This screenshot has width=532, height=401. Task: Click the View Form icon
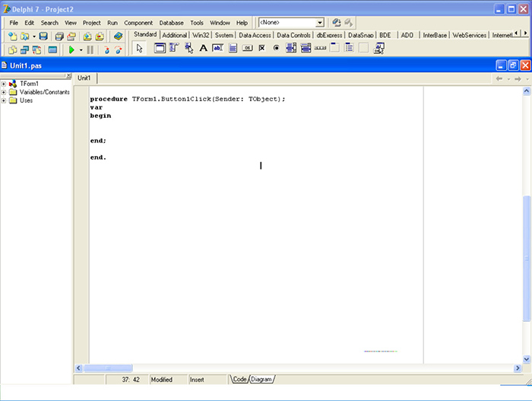pyautogui.click(x=24, y=50)
